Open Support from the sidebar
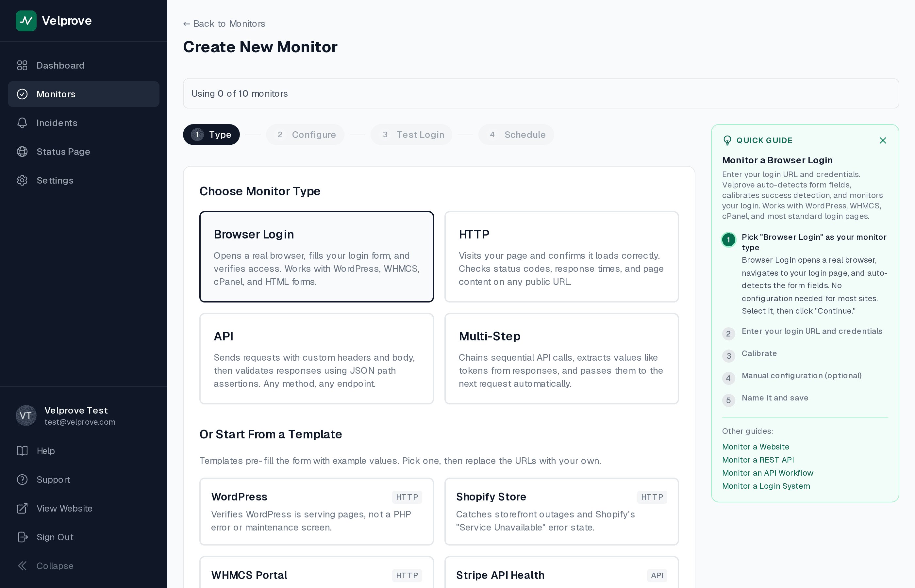 [84, 479]
